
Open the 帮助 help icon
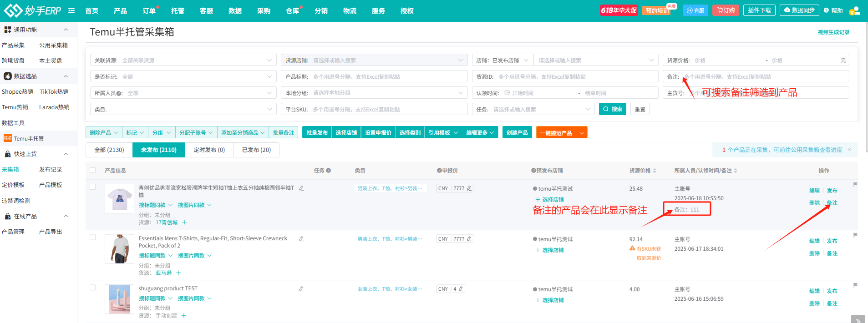click(x=833, y=10)
